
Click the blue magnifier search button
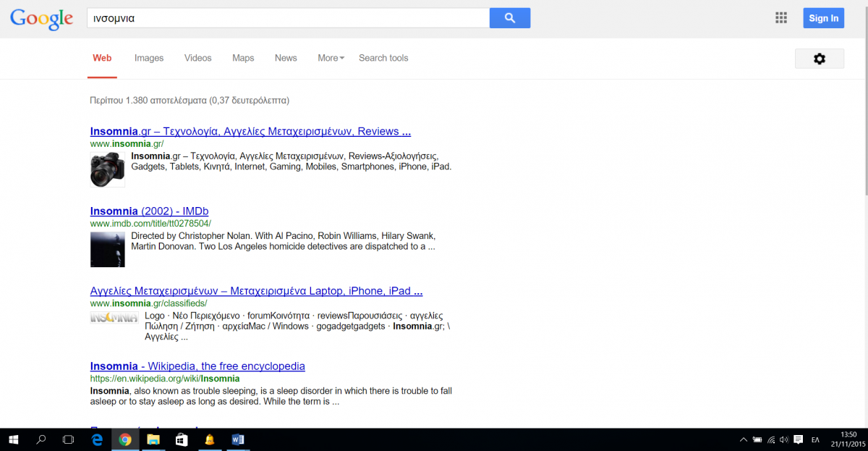point(510,18)
